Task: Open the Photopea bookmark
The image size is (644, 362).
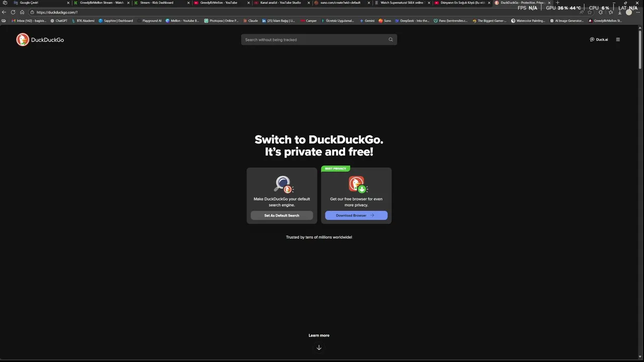Action: (221, 21)
